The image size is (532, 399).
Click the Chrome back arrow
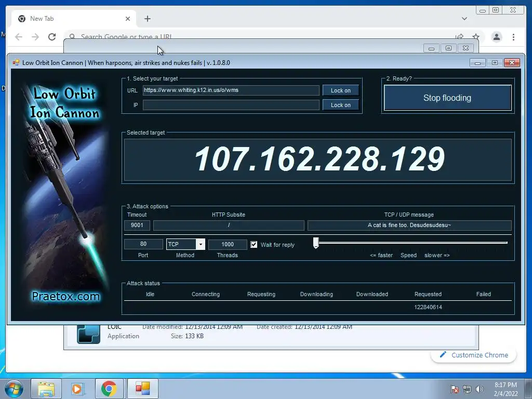(19, 37)
